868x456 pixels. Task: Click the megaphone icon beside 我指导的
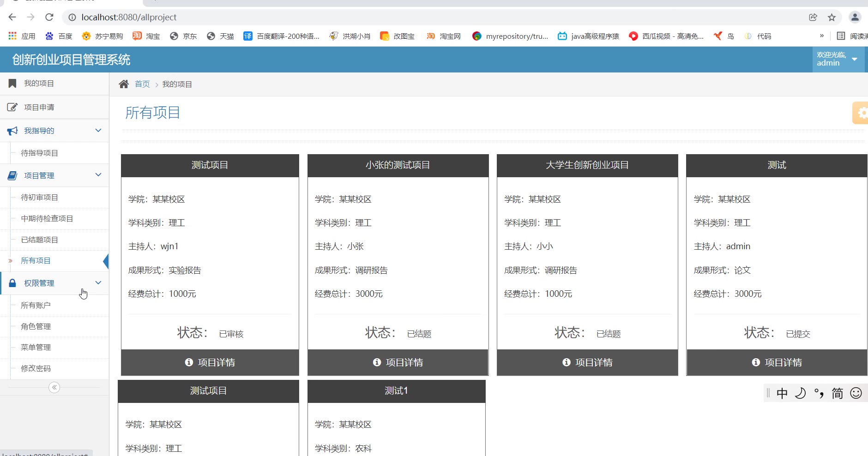click(x=12, y=131)
